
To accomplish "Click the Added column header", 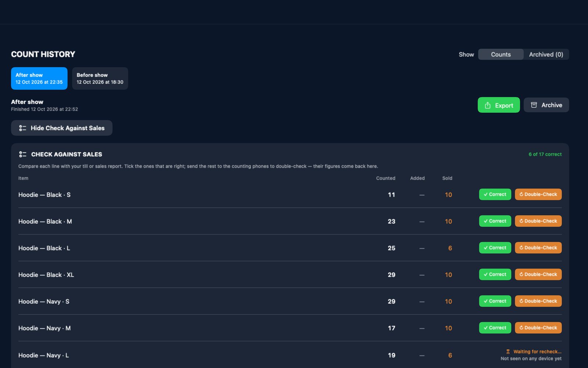I will coord(417,178).
